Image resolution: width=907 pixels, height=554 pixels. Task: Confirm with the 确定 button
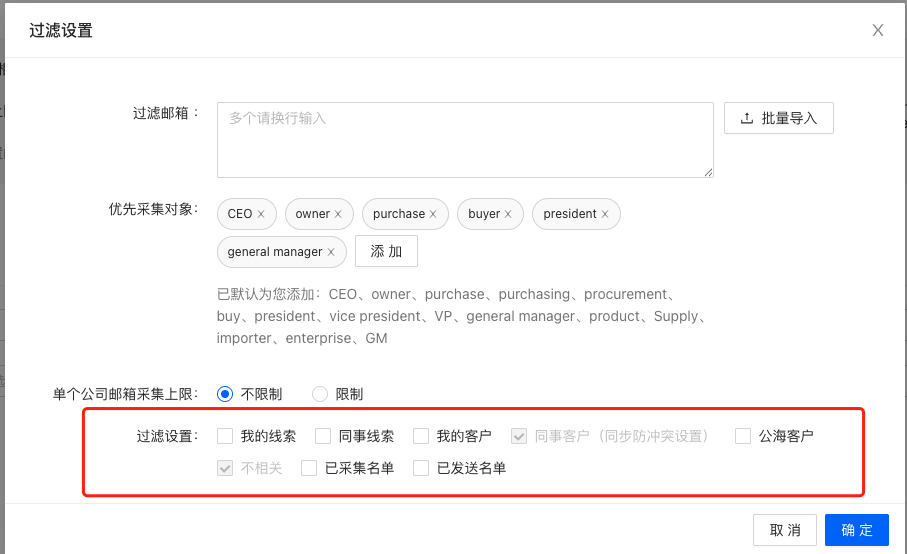[x=857, y=530]
